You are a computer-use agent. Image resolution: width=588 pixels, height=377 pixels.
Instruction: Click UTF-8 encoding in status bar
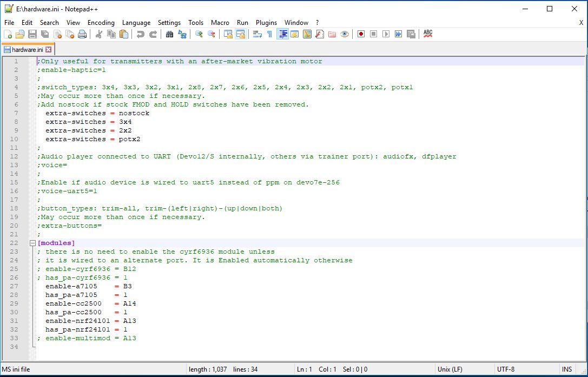point(507,369)
